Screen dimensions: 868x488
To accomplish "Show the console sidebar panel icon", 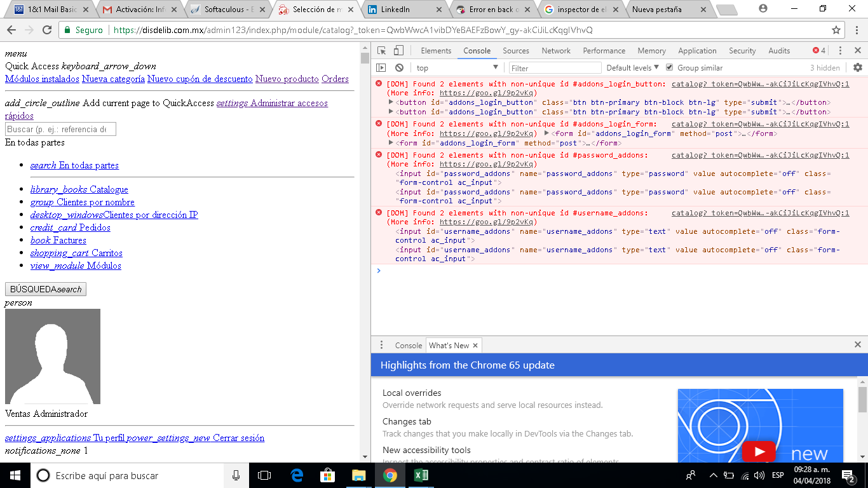I will pyautogui.click(x=381, y=68).
